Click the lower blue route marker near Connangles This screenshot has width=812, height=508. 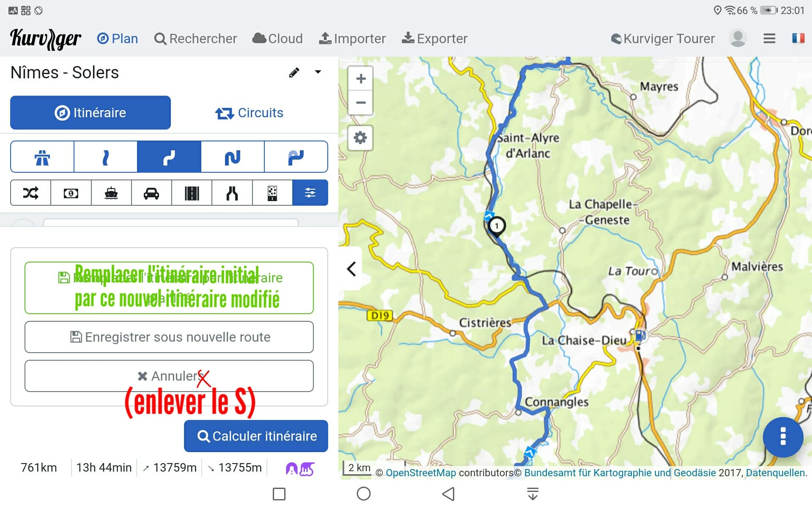529,452
